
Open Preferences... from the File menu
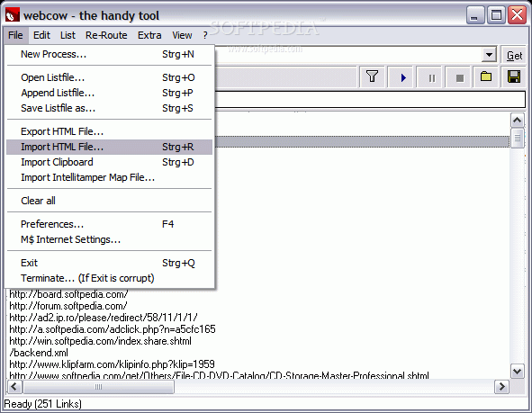tap(109, 224)
